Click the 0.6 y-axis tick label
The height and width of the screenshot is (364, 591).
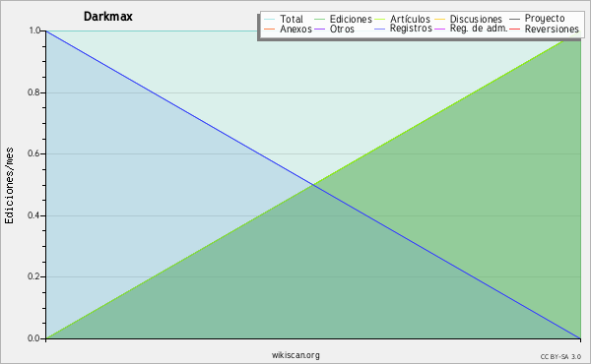pyautogui.click(x=33, y=153)
